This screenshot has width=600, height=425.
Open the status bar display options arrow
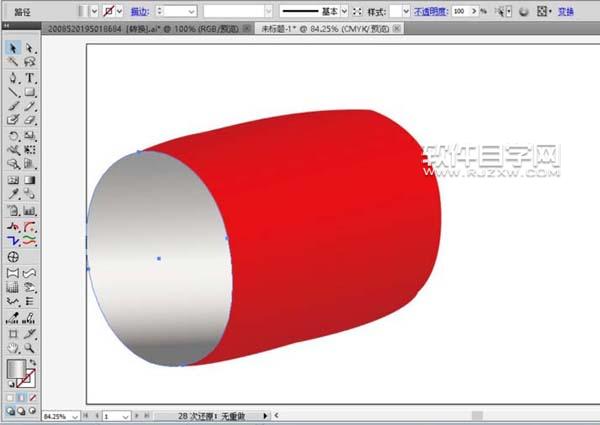(265, 415)
